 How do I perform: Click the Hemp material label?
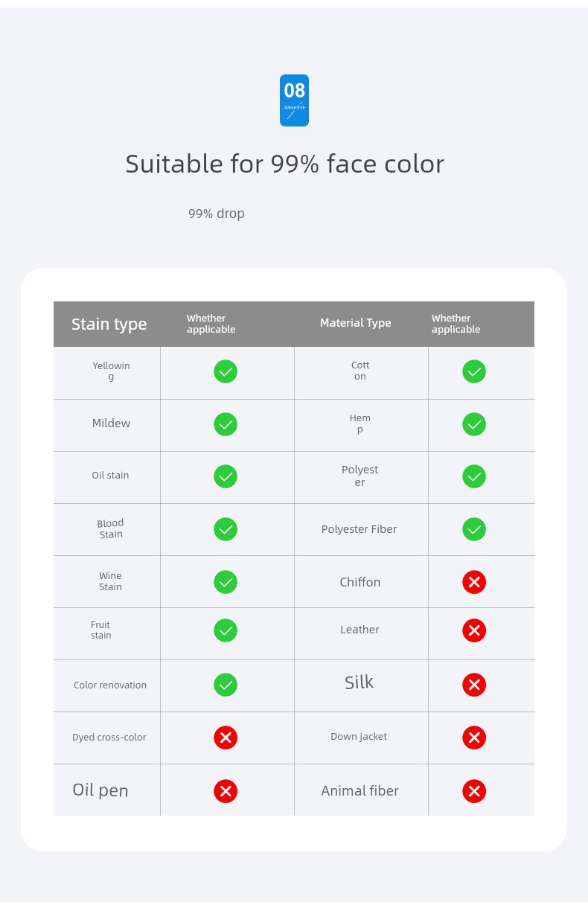pyautogui.click(x=360, y=424)
